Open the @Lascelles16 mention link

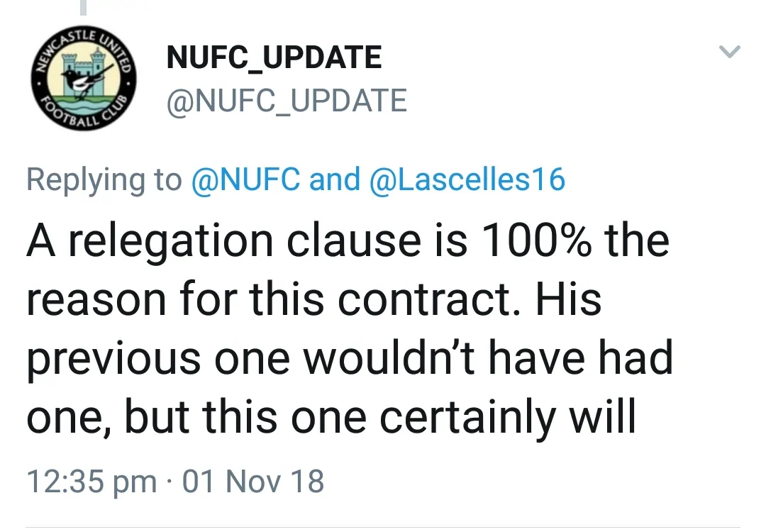(467, 179)
